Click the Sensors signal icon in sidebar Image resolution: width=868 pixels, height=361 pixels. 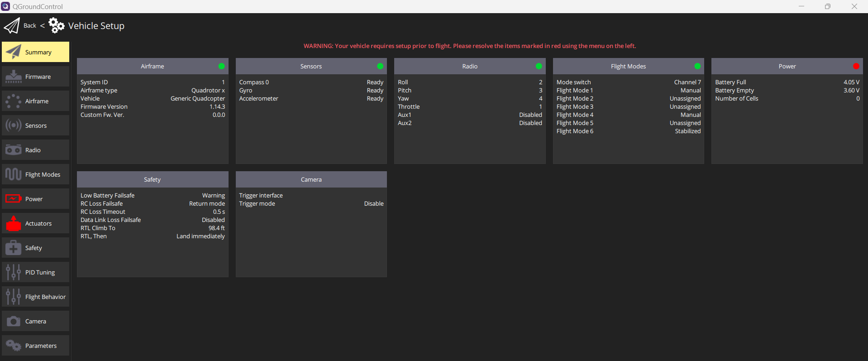tap(14, 125)
